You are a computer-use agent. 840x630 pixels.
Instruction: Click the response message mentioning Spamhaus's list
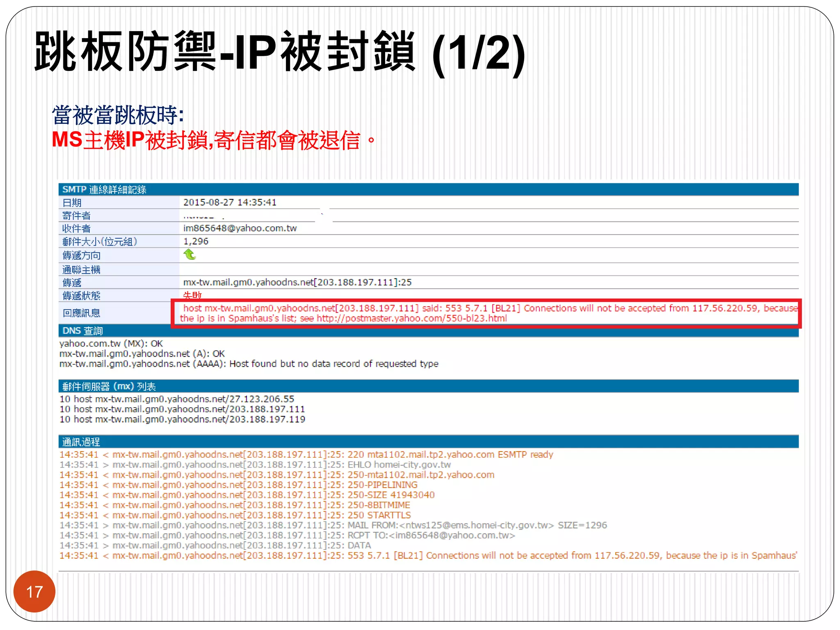click(x=488, y=313)
